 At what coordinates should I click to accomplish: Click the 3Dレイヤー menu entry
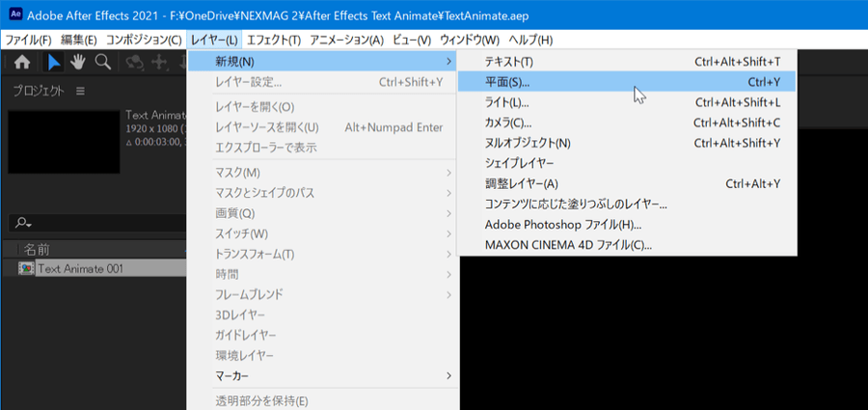point(322,314)
